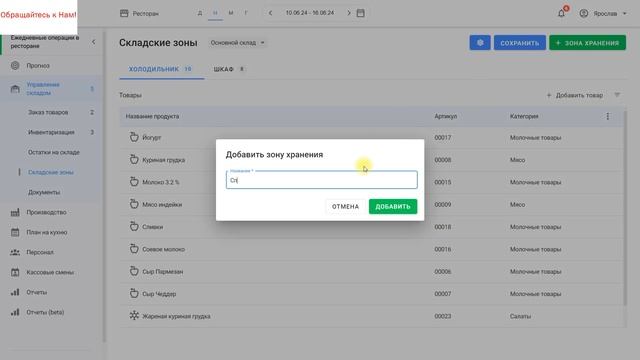Click the Сыр Чеддер product icon

click(x=134, y=293)
